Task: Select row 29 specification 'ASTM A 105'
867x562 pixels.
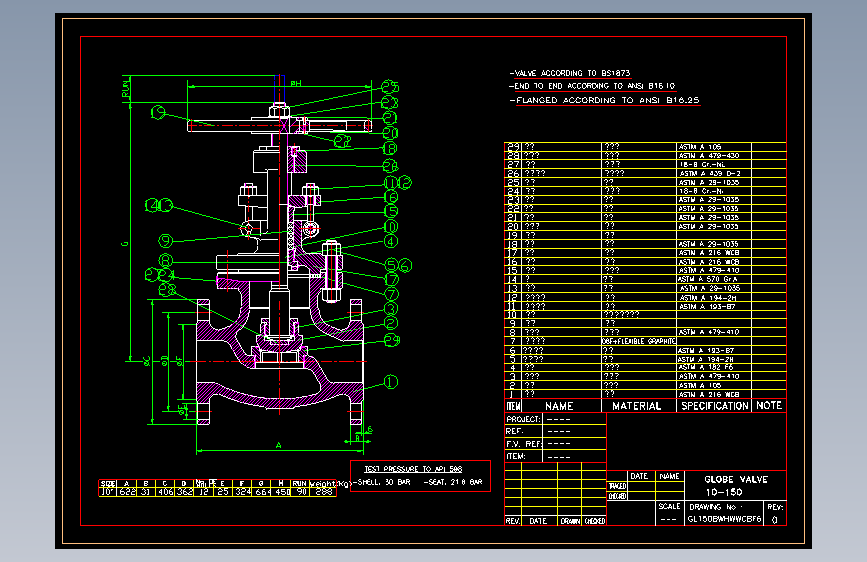Action: [700, 147]
